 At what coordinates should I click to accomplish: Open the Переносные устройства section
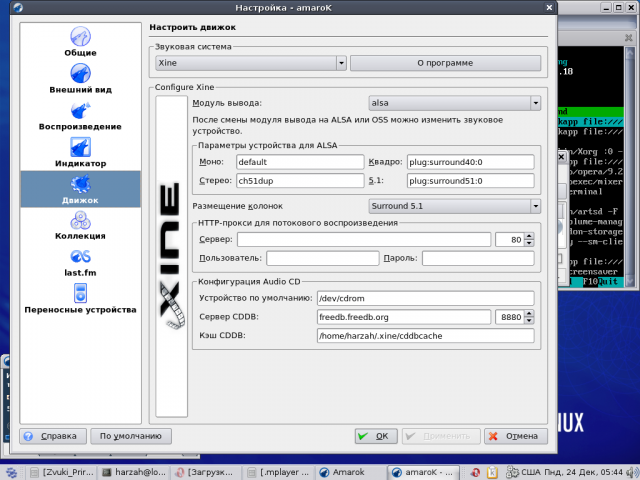coord(80,299)
